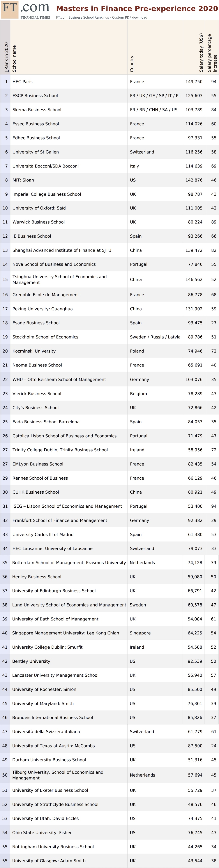This screenshot has width=219, height=868.
Task: Open the Frankfurt School of Finance entry
Action: 60,520
